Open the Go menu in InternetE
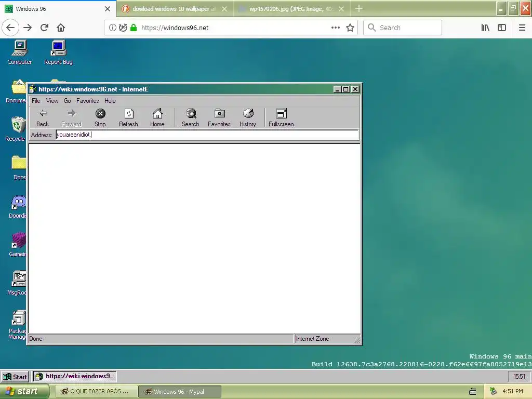532x399 pixels. [68, 101]
